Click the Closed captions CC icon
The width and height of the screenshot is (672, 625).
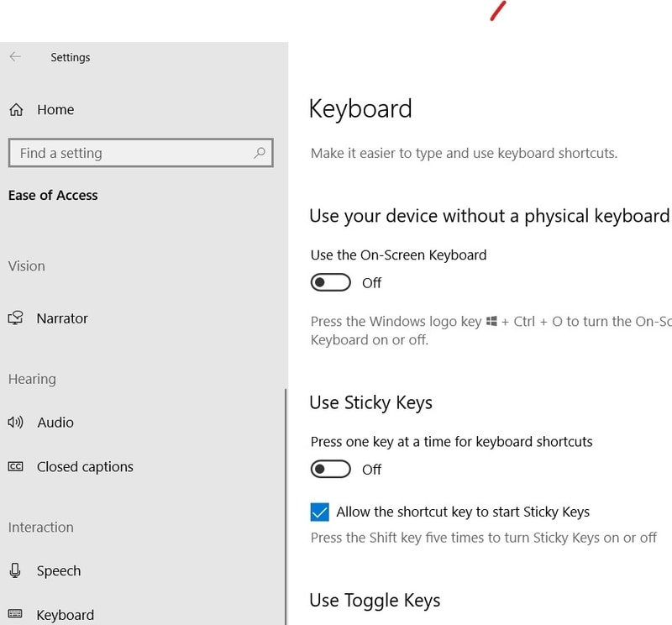pyautogui.click(x=15, y=466)
